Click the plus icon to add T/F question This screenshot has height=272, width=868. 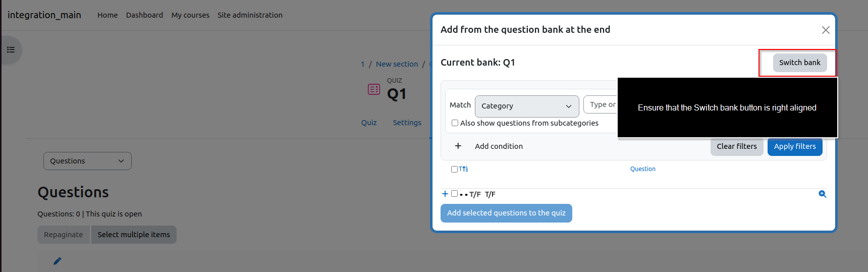[445, 194]
